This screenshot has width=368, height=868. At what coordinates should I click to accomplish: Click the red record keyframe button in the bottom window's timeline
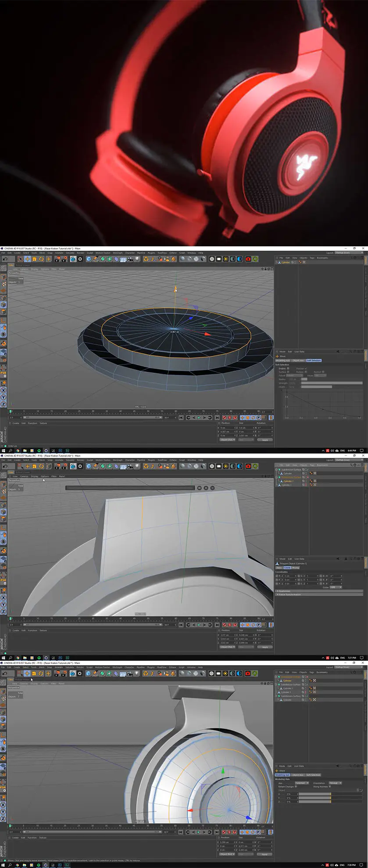tap(224, 832)
